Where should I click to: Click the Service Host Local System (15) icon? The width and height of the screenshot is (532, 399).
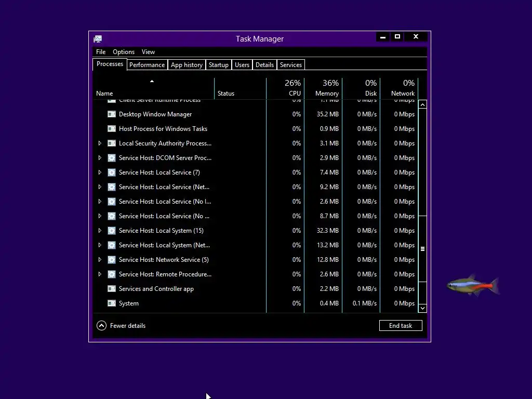click(112, 231)
